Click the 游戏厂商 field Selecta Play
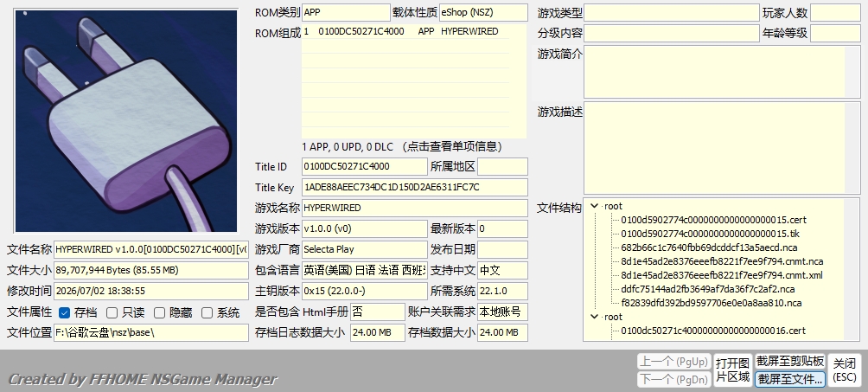Image resolution: width=868 pixels, height=392 pixels. pos(365,249)
